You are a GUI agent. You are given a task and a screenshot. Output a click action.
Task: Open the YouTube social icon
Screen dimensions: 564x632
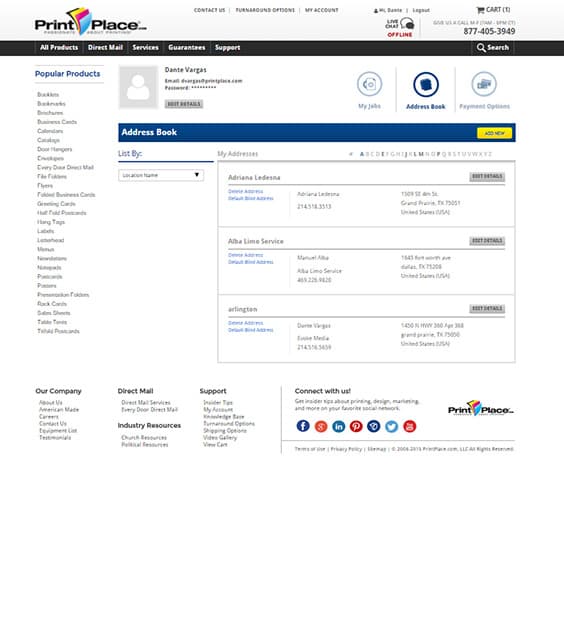click(410, 426)
